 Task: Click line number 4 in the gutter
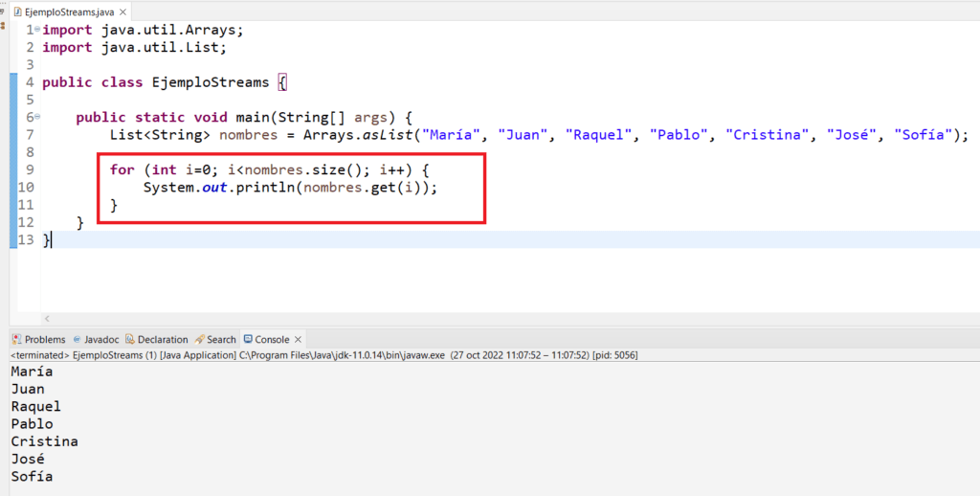[x=30, y=82]
